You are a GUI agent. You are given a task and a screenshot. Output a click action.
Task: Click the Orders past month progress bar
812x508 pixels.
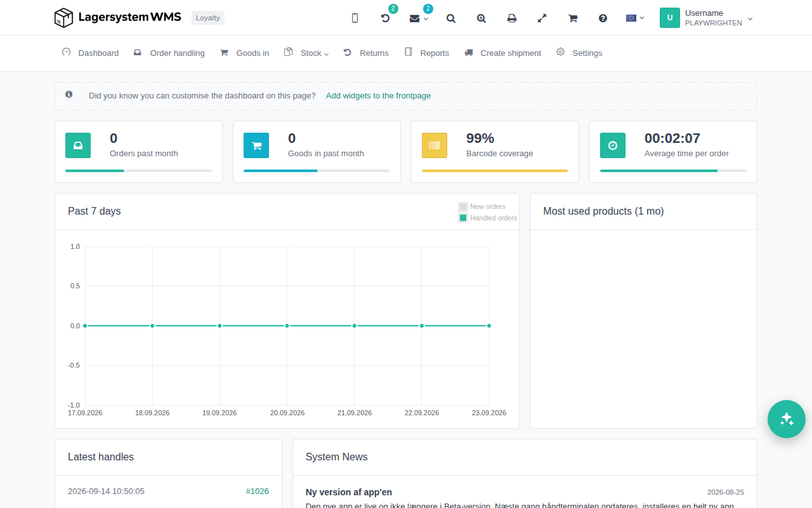pyautogui.click(x=138, y=171)
